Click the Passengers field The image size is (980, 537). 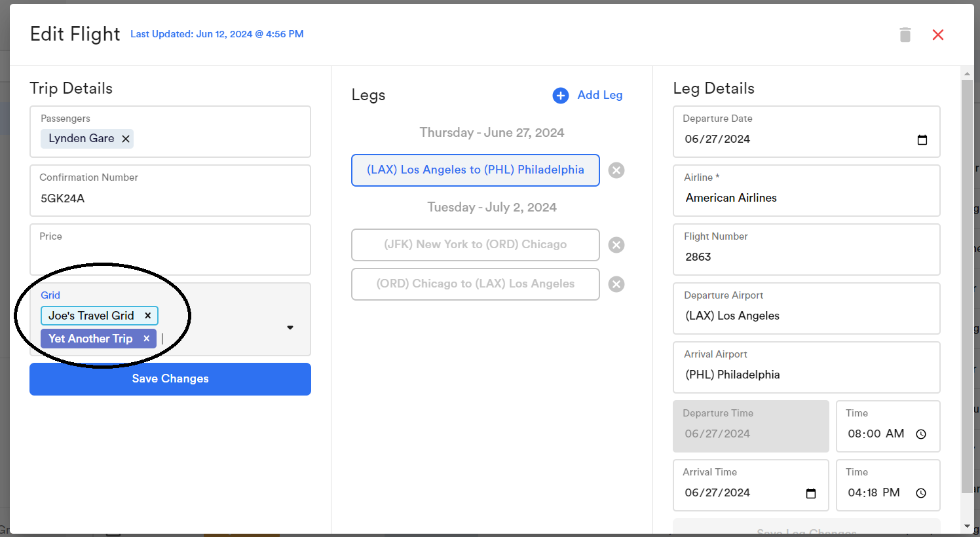pyautogui.click(x=170, y=132)
